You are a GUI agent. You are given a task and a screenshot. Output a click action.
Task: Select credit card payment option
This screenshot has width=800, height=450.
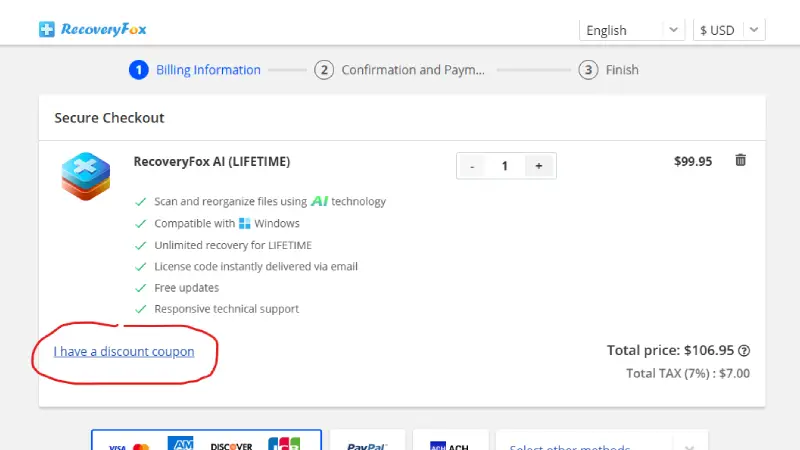point(206,442)
